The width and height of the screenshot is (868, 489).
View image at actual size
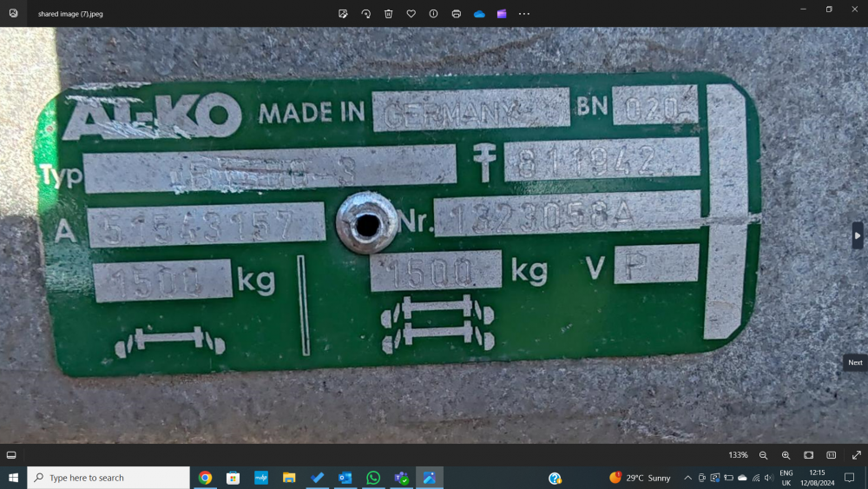tap(831, 455)
